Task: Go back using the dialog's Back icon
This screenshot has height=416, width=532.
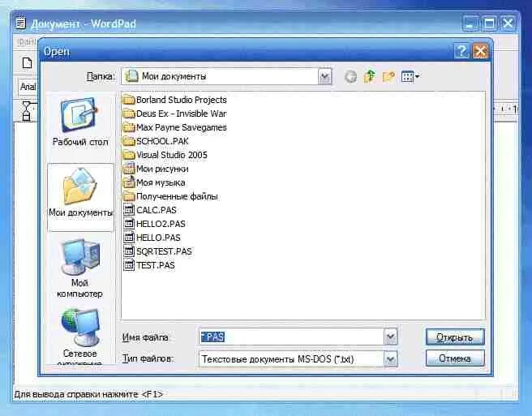Action: (x=351, y=76)
